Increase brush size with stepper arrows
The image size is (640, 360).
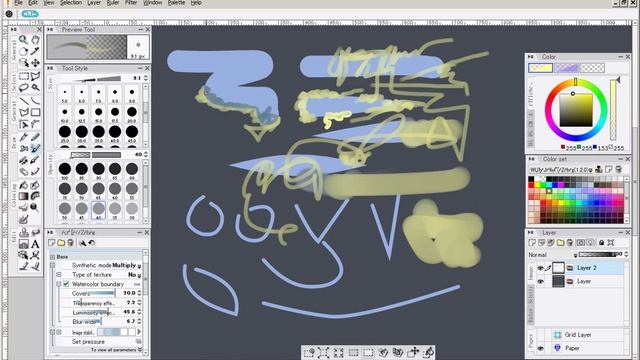pyautogui.click(x=146, y=76)
